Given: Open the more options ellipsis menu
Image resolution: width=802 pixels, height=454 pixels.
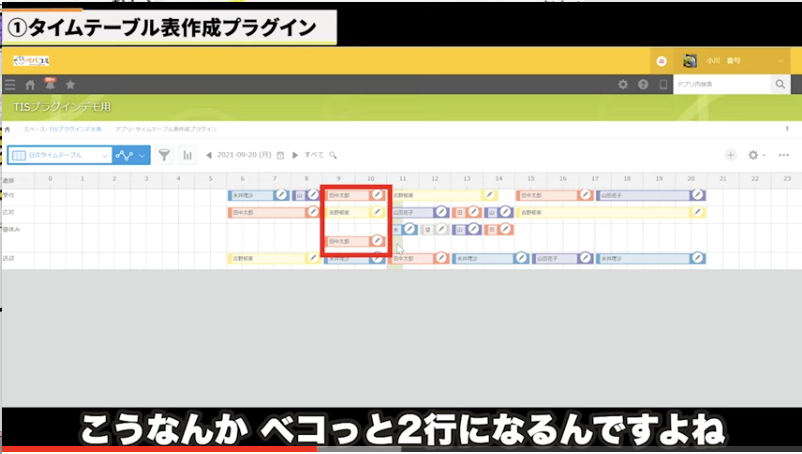Looking at the screenshot, I should [783, 155].
